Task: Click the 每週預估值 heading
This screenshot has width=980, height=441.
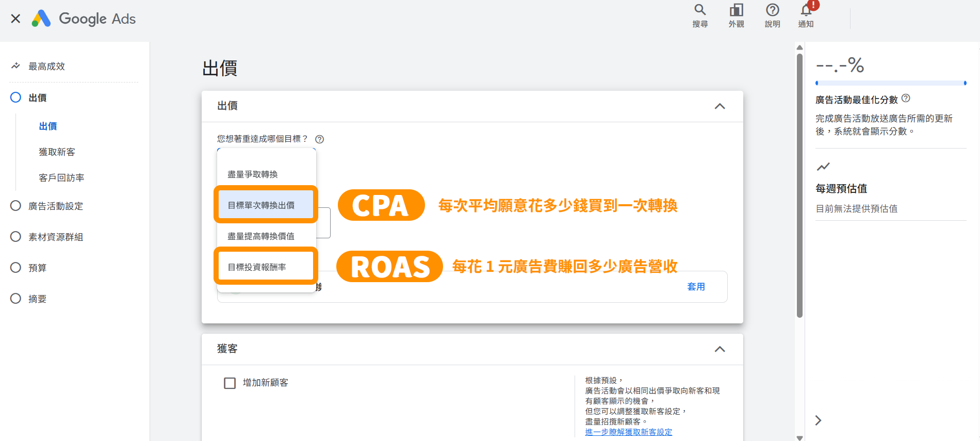Action: pyautogui.click(x=841, y=188)
